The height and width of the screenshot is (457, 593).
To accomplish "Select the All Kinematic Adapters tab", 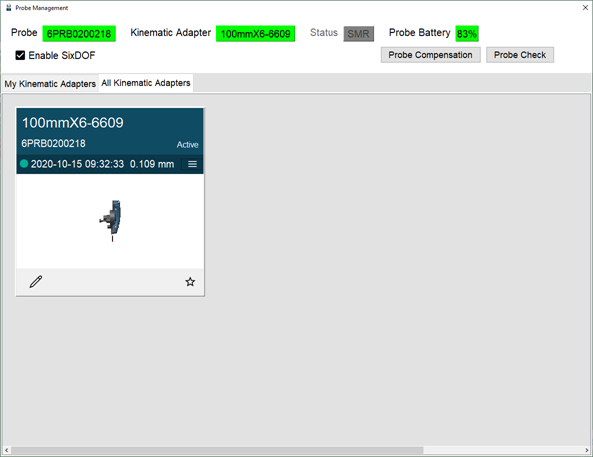I will pos(146,83).
